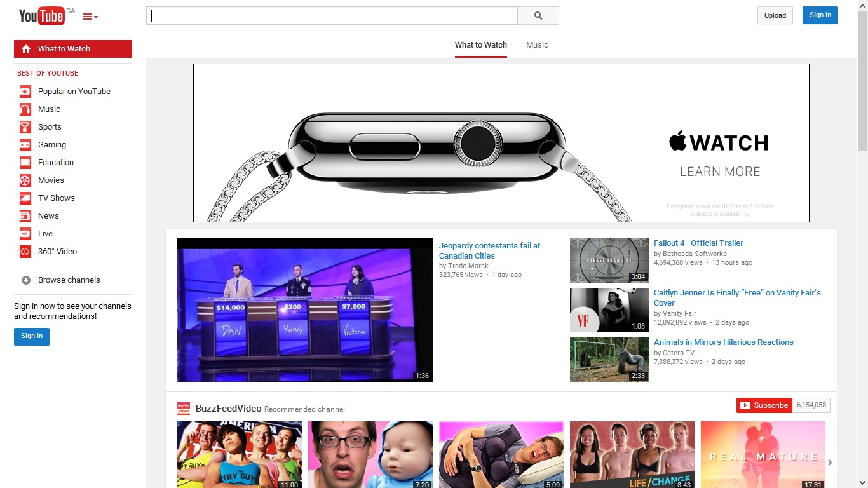Click Sign in button in top bar
The image size is (868, 488).
point(820,15)
